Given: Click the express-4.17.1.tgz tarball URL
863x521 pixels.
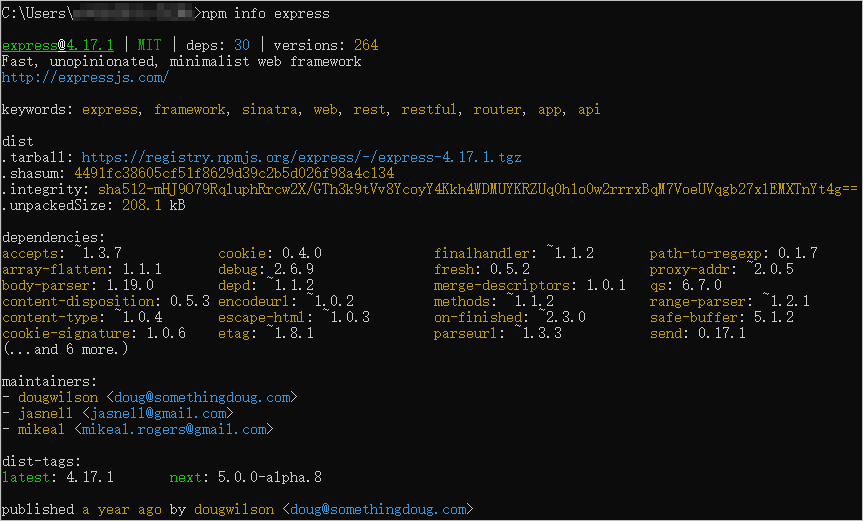Looking at the screenshot, I should (301, 157).
